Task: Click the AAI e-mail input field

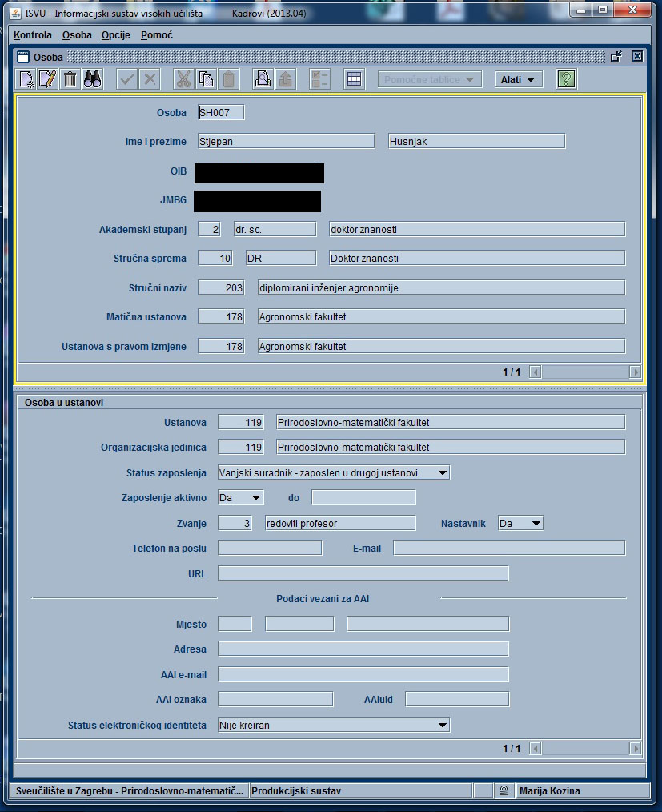Action: click(363, 675)
